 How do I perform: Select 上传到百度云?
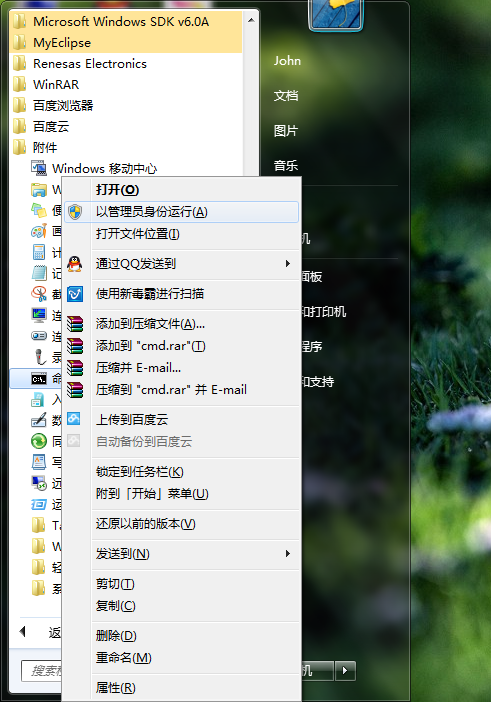point(182,419)
